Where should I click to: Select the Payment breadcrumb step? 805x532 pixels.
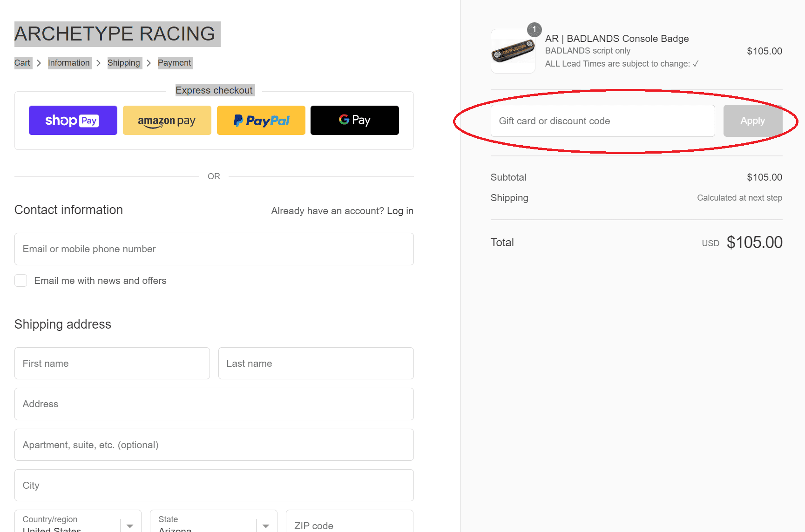click(175, 63)
